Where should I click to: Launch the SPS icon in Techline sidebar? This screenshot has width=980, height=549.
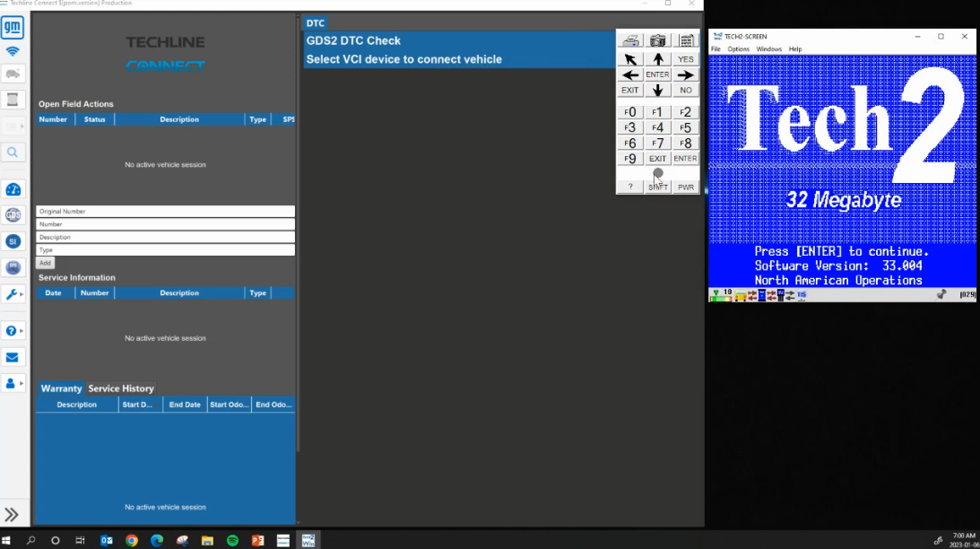click(x=13, y=267)
